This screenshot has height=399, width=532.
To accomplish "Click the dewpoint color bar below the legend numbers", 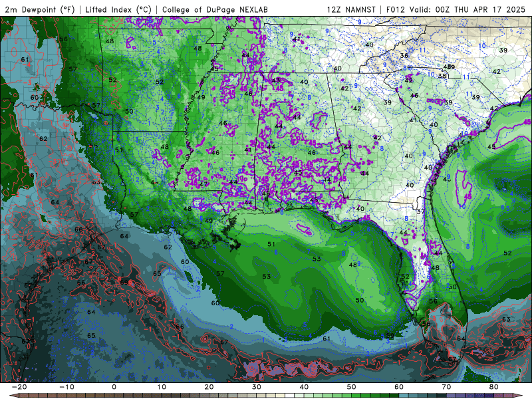I will [266, 396].
